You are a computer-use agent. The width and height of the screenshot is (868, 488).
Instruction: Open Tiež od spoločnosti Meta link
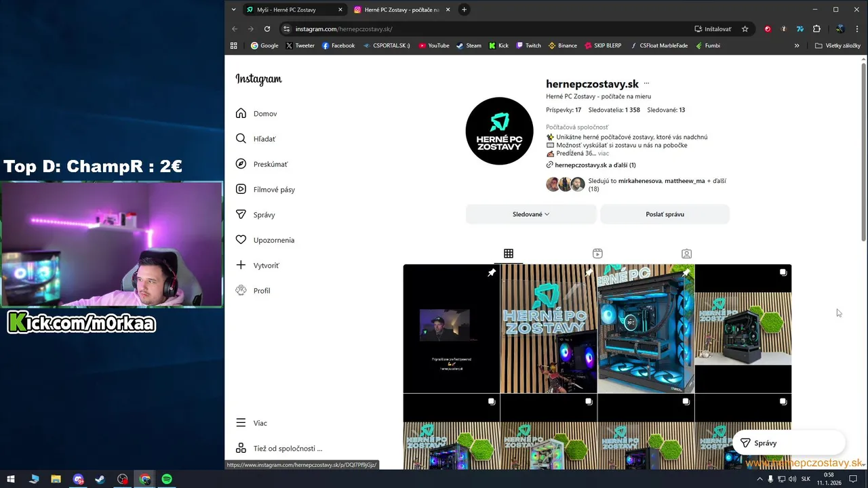coord(279,448)
